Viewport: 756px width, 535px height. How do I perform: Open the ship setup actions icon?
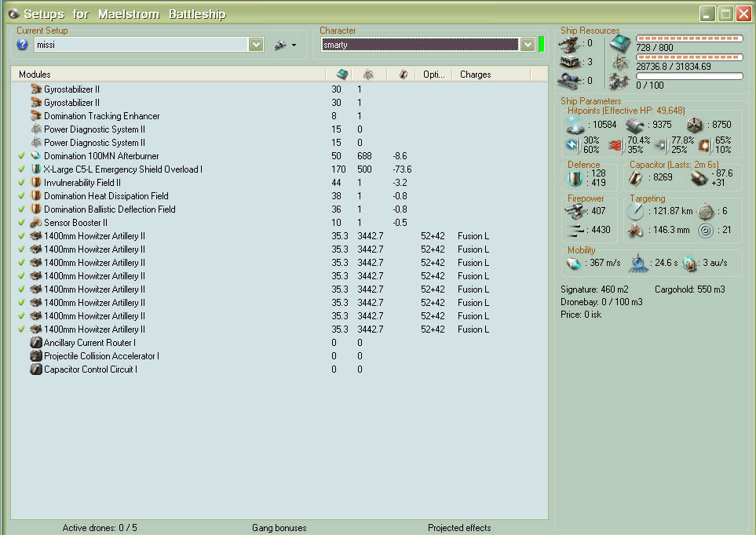pos(280,45)
